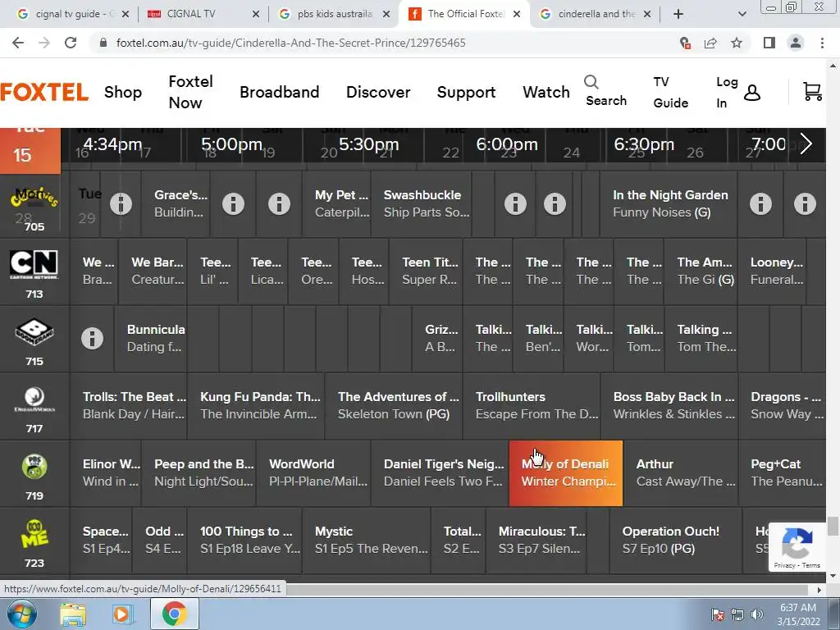840x630 pixels.
Task: Switch to cinderella and the tab
Action: click(x=596, y=14)
